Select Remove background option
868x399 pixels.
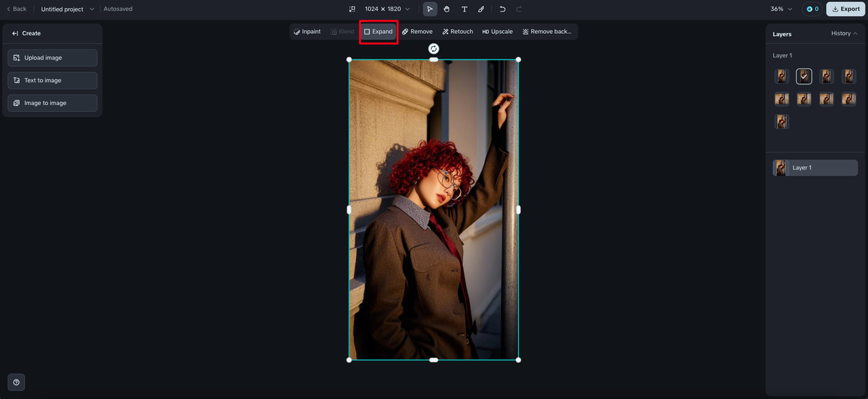point(547,32)
